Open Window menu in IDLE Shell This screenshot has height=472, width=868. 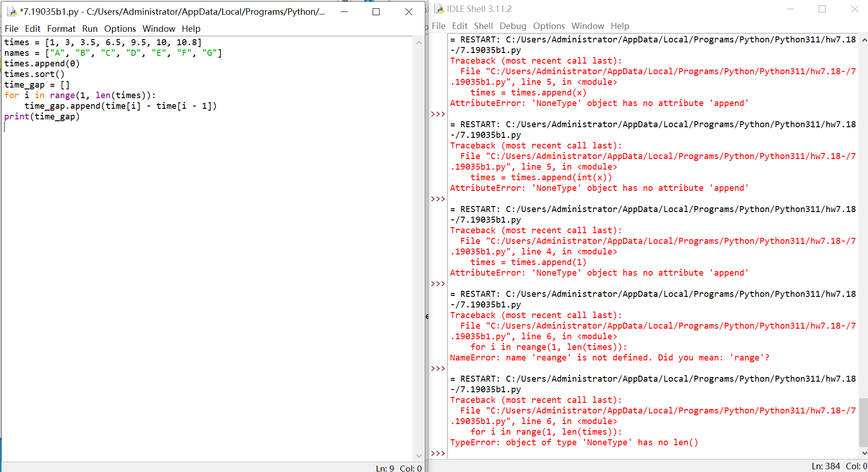588,26
